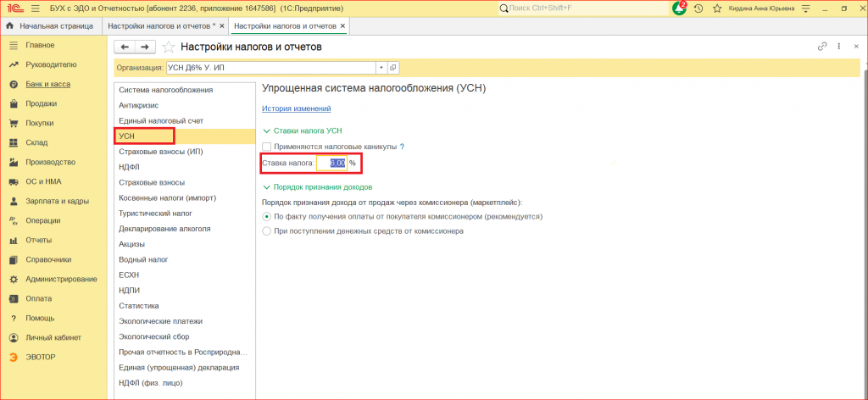Click the ОС и НМА truck icon
The width and height of the screenshot is (868, 400).
coord(14,181)
